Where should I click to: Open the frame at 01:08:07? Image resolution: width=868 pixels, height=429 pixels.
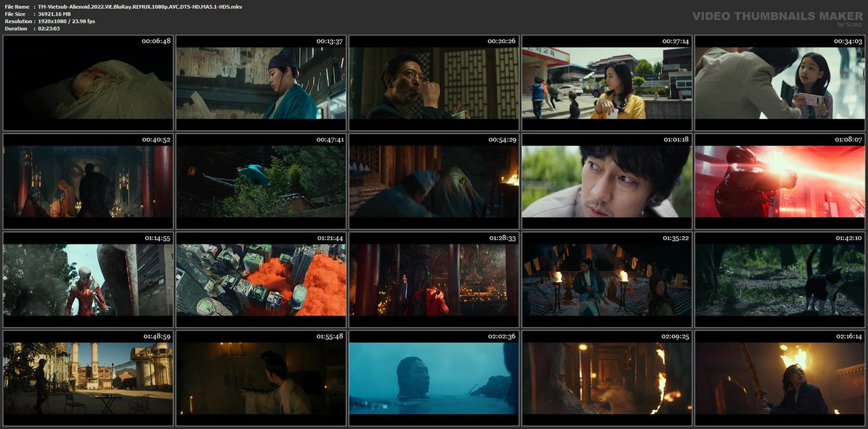click(x=780, y=181)
